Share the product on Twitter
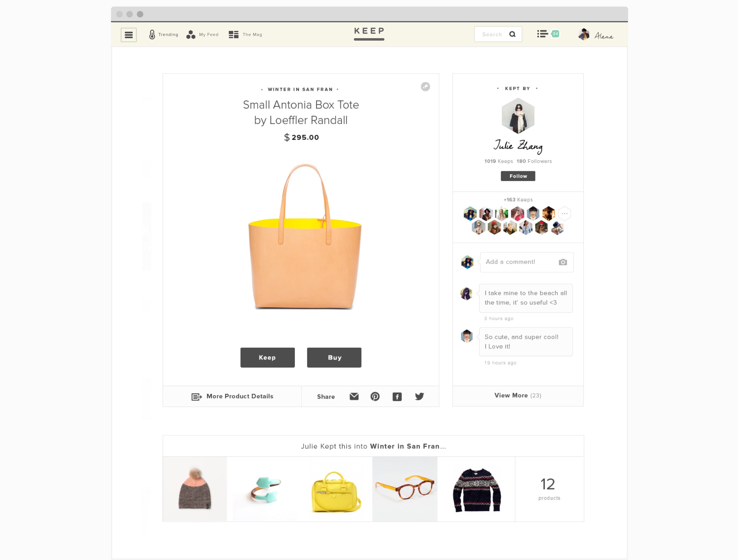 419,396
